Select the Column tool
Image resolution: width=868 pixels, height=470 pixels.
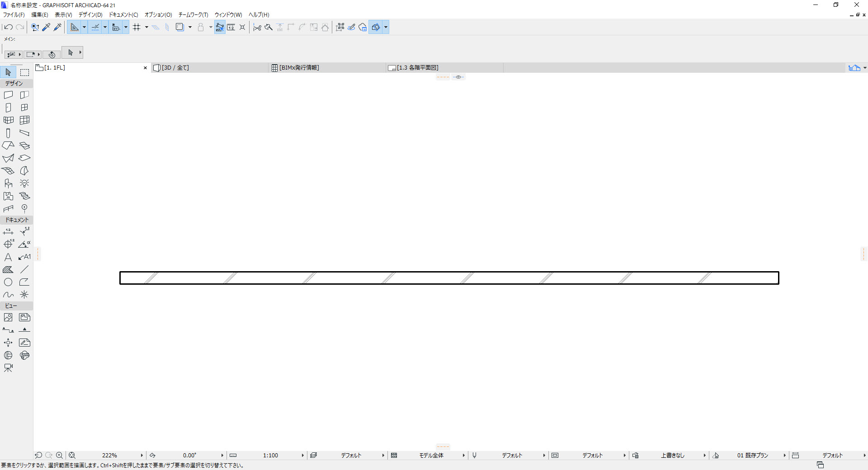[x=8, y=133]
